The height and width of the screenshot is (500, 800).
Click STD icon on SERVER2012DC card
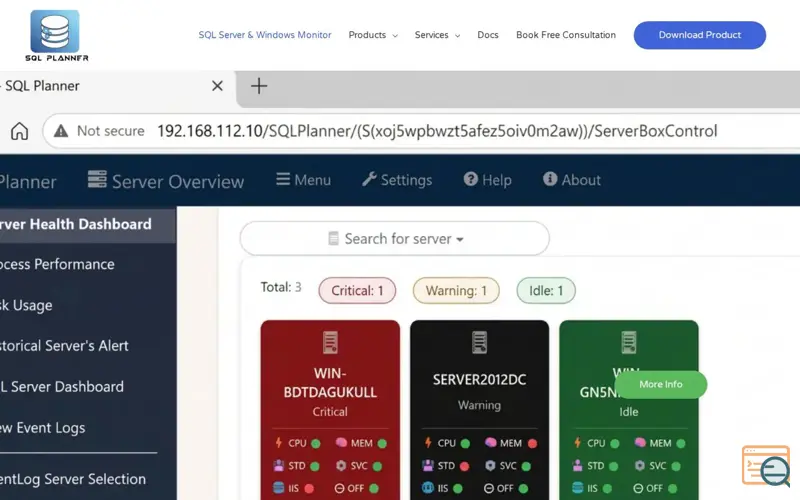point(428,465)
